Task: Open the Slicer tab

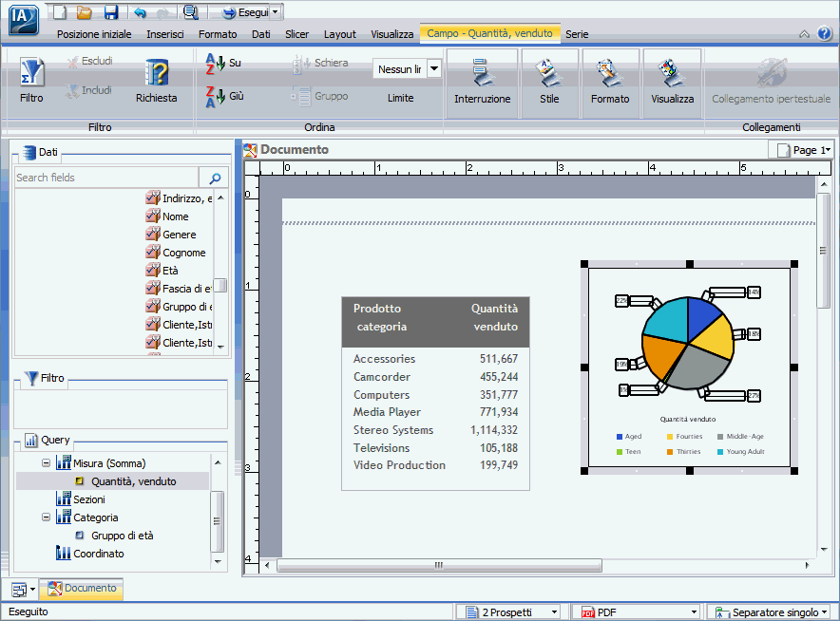Action: click(296, 34)
